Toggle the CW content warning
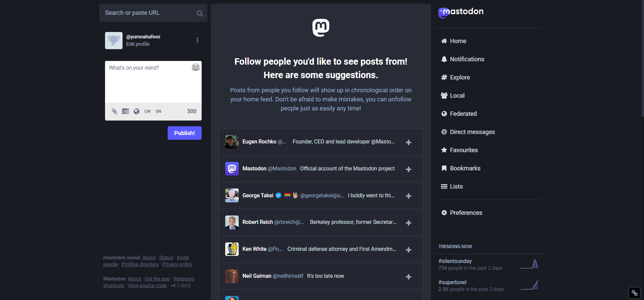The width and height of the screenshot is (644, 300). click(x=147, y=111)
